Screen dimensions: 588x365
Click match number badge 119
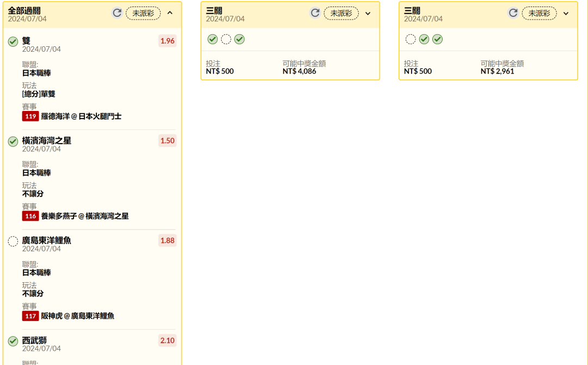30,116
